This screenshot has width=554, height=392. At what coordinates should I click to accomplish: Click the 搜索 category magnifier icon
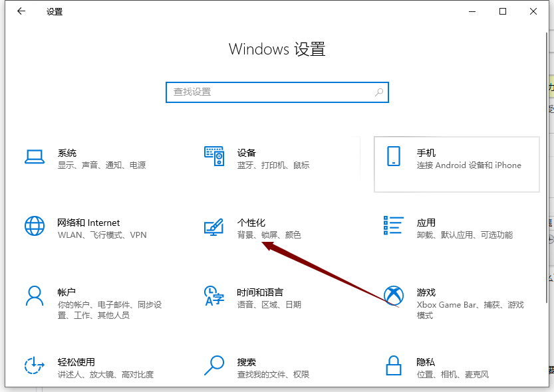point(213,365)
